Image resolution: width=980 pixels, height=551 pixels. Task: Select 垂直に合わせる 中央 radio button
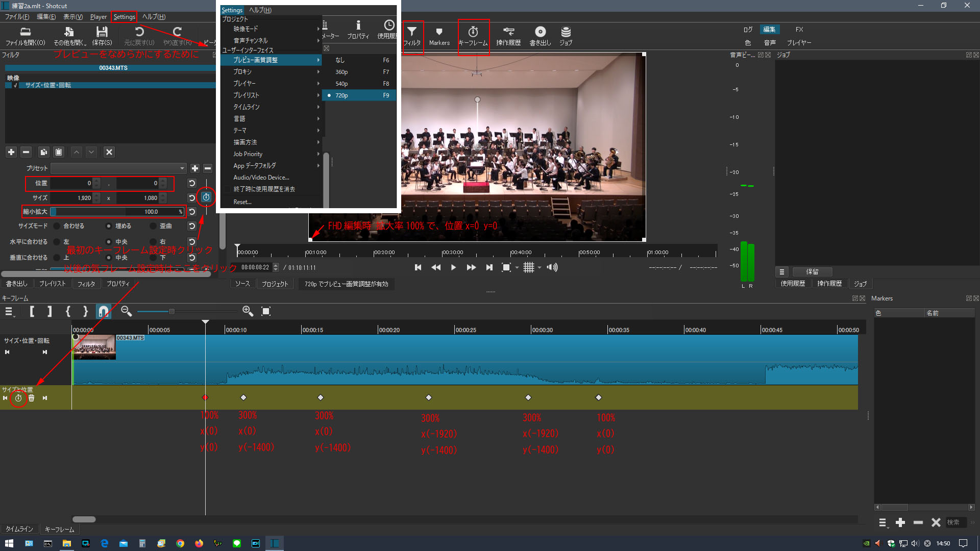click(x=109, y=258)
